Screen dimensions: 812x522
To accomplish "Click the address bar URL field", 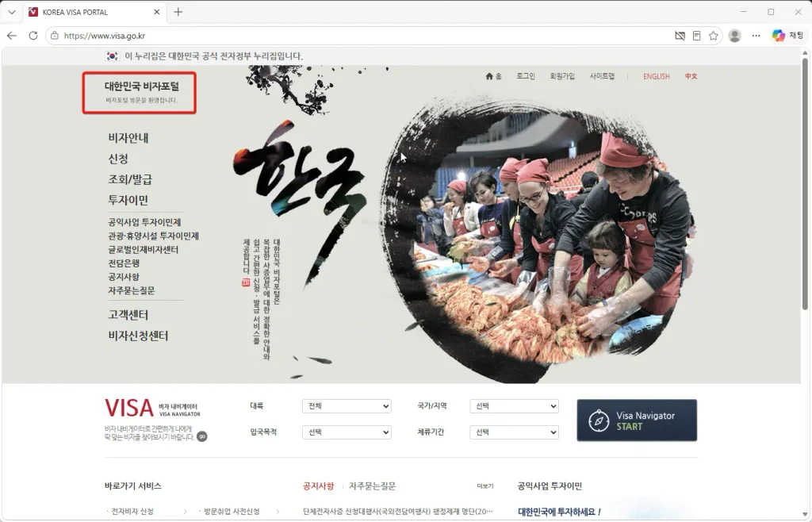I will point(362,36).
